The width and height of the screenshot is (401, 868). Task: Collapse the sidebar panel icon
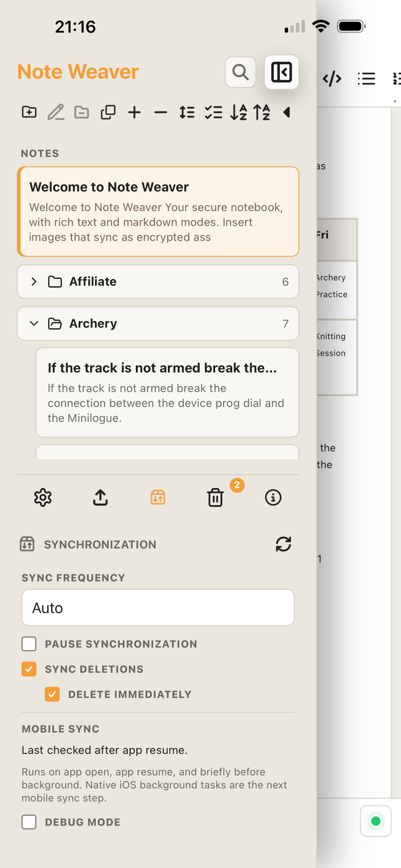coord(281,72)
